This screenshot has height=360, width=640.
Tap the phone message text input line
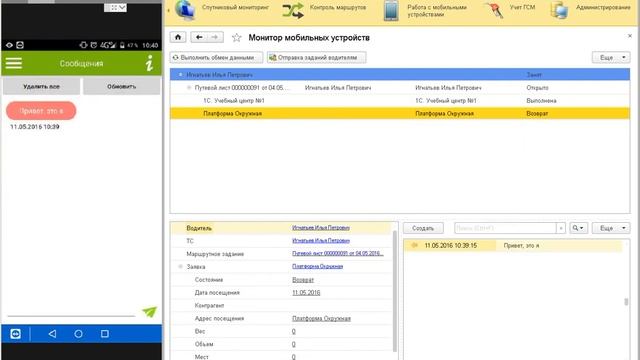pos(71,311)
